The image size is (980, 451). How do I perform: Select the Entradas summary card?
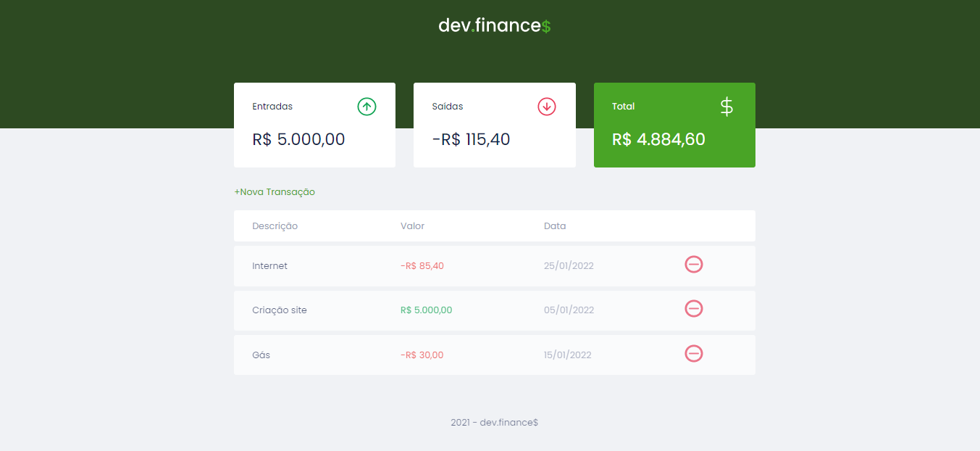coord(314,125)
